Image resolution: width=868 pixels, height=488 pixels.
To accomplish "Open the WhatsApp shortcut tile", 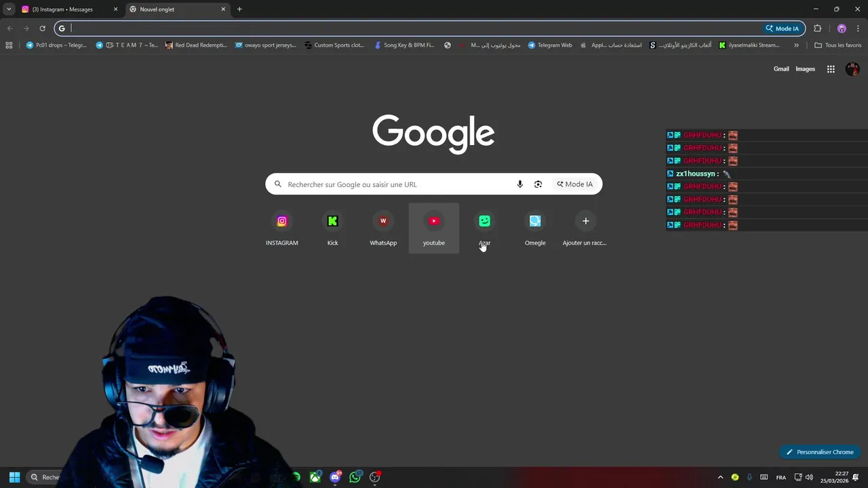I will click(x=383, y=228).
